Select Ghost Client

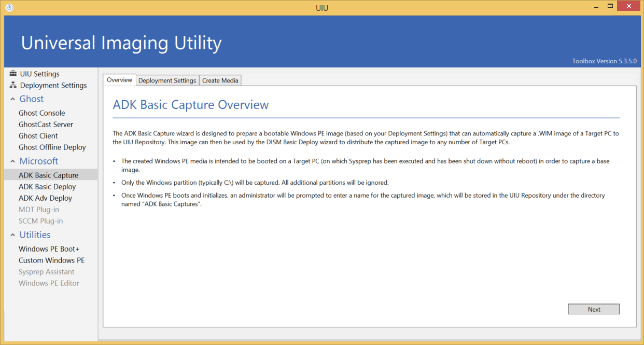[38, 136]
